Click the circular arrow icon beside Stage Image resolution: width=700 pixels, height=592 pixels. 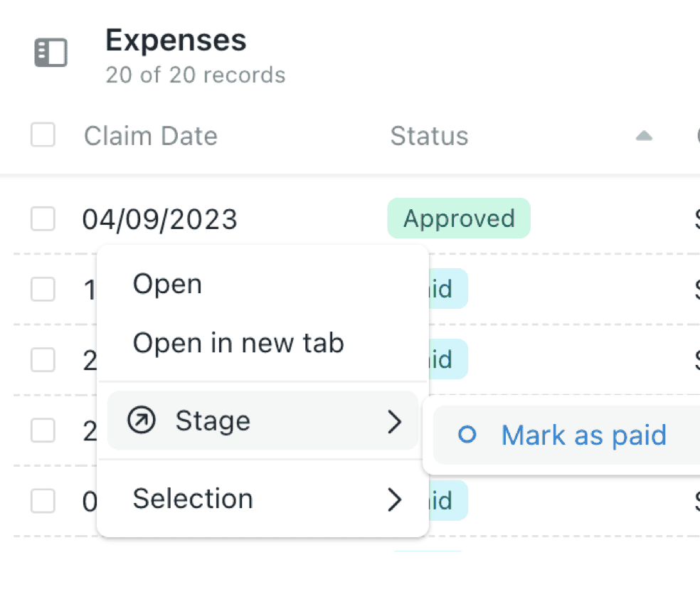[x=142, y=421]
